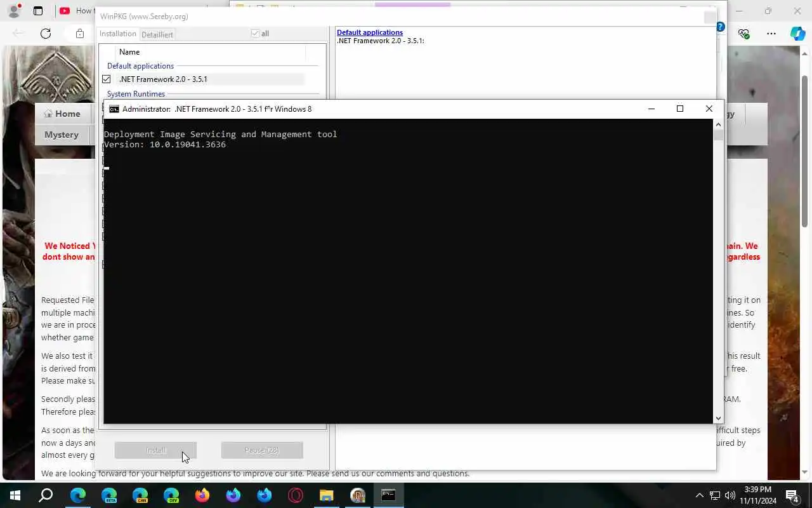Select Default applications group header in list
This screenshot has height=508, width=812.
point(140,66)
